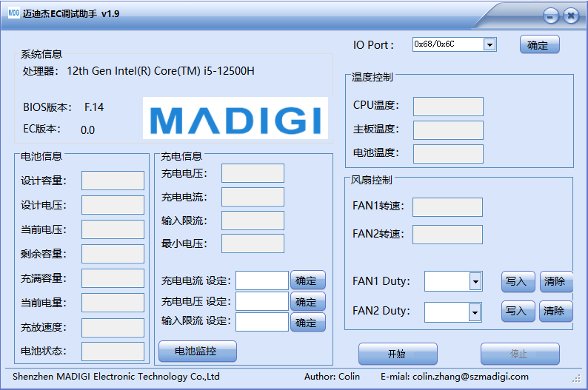The height and width of the screenshot is (390, 588).
Task: Focus the 充电电流 设定 input field
Action: pyautogui.click(x=261, y=281)
